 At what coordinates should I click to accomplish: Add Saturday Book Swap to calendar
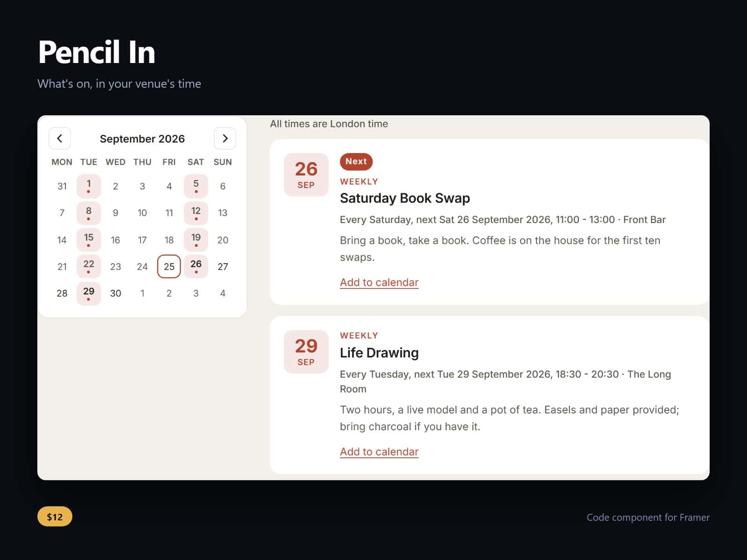379,282
